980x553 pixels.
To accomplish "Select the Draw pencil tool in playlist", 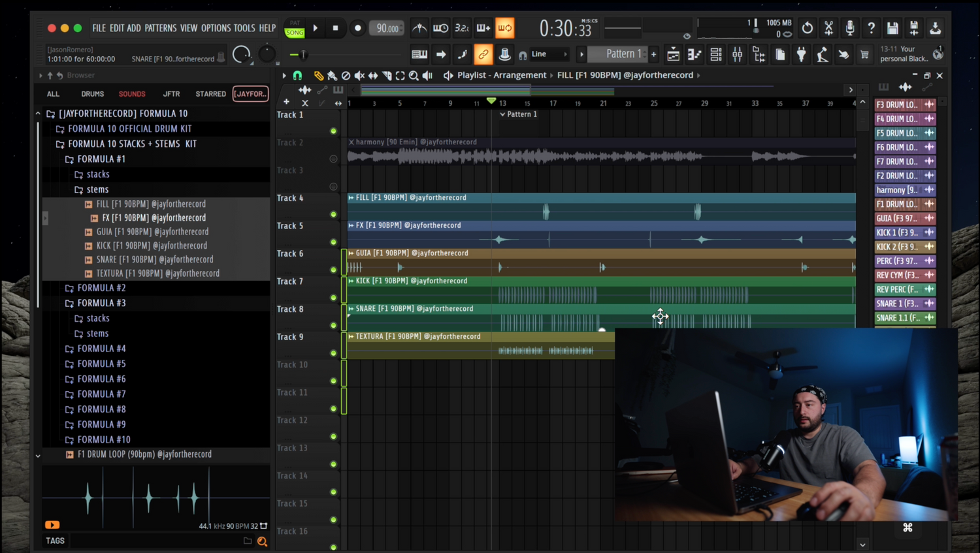I will (x=318, y=76).
